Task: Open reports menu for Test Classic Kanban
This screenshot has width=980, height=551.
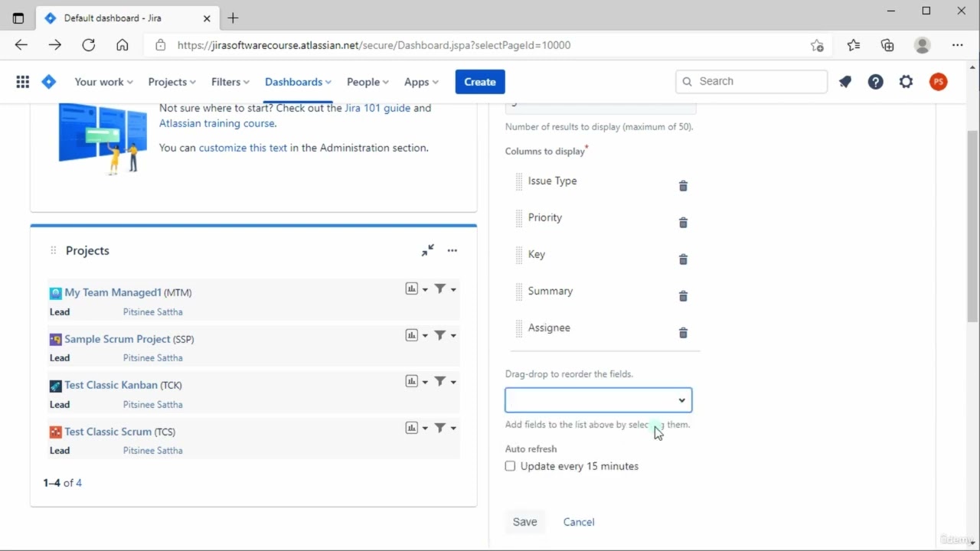Action: [x=416, y=381]
